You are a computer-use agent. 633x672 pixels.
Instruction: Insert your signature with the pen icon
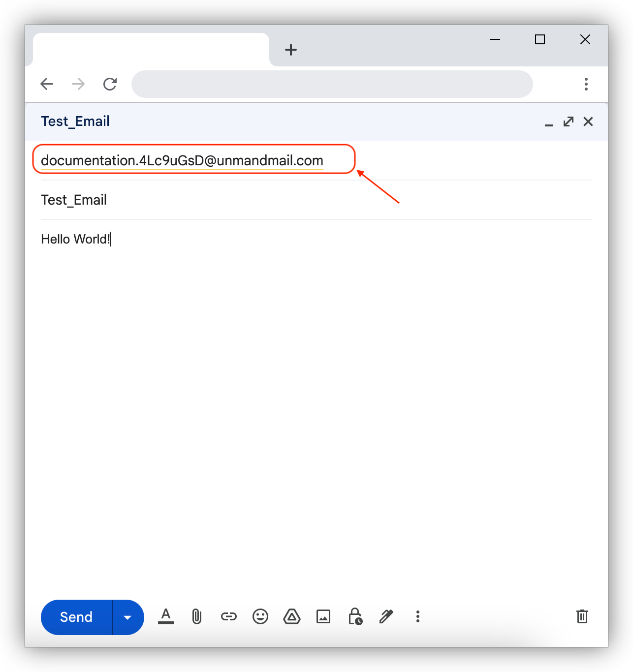click(x=386, y=617)
